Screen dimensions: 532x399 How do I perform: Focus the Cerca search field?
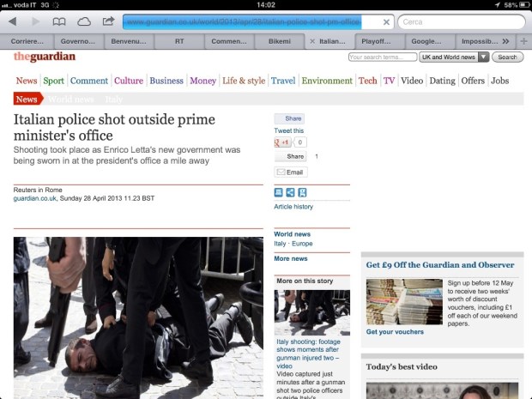point(462,22)
